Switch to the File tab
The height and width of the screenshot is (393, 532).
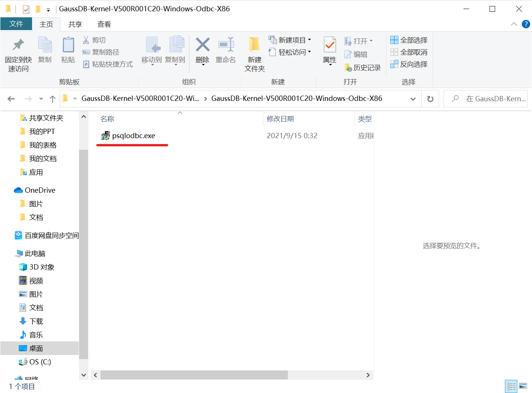click(x=16, y=24)
